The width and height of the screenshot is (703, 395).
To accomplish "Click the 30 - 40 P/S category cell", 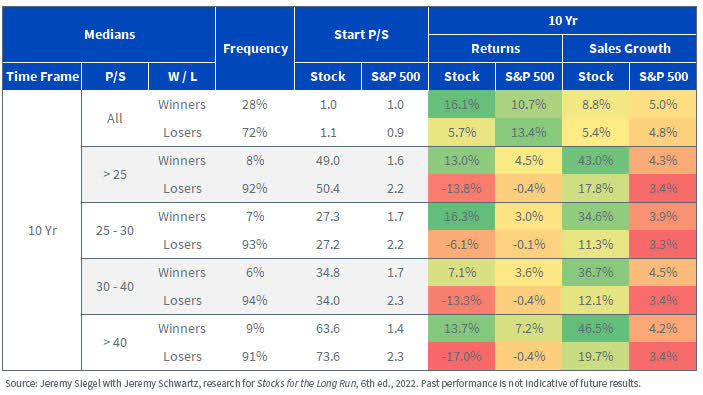I will coord(115,286).
